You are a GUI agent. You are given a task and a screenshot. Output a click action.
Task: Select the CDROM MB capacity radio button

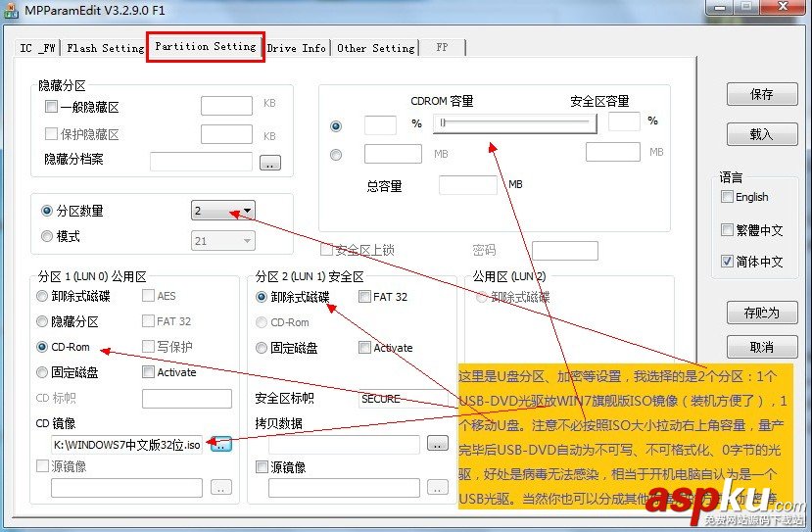336,155
